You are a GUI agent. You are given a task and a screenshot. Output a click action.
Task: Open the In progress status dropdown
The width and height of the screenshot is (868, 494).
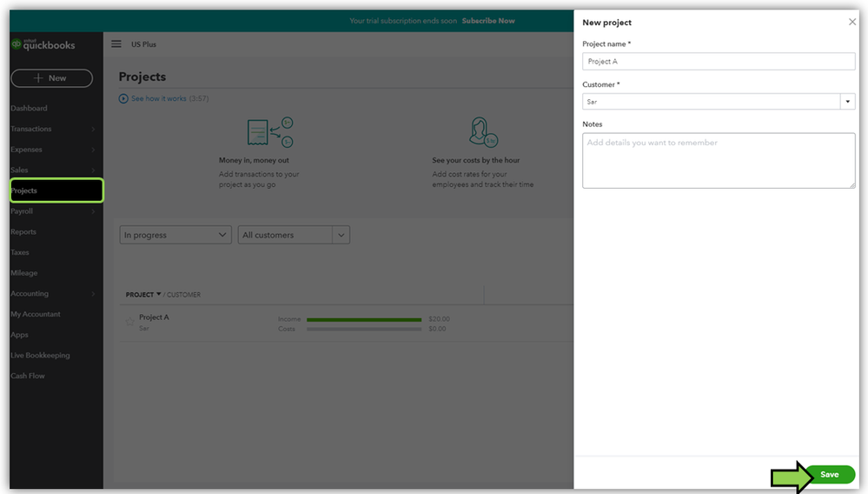pyautogui.click(x=176, y=235)
